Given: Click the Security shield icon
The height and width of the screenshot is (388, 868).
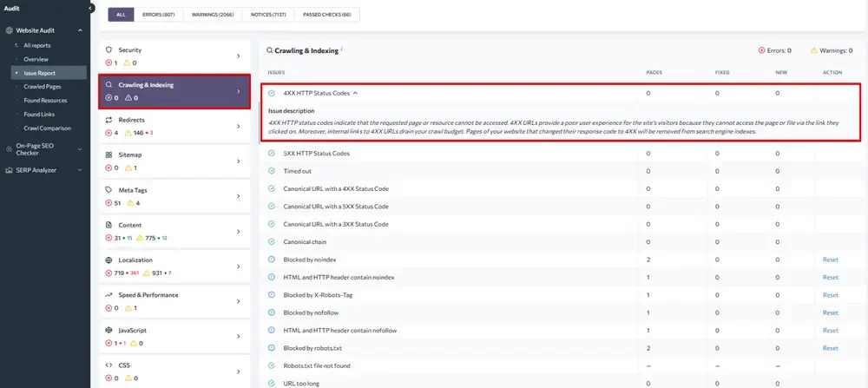Looking at the screenshot, I should pyautogui.click(x=108, y=49).
